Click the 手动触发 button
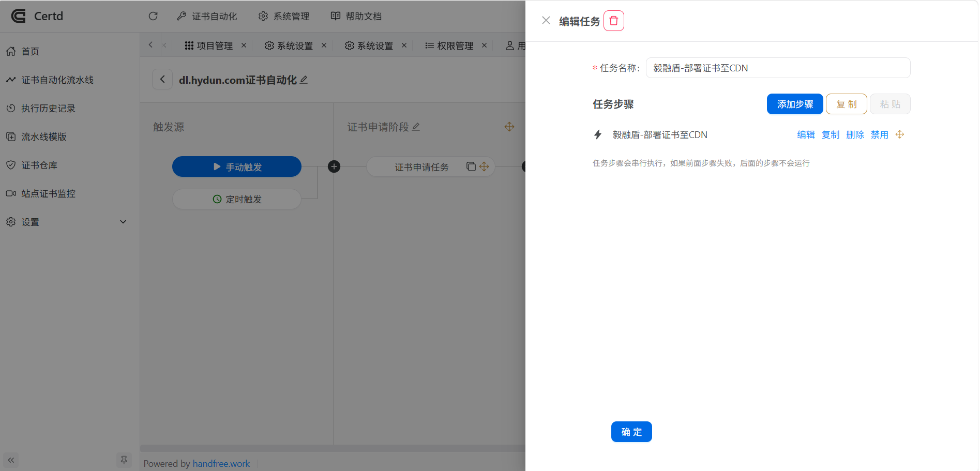 [x=237, y=166]
